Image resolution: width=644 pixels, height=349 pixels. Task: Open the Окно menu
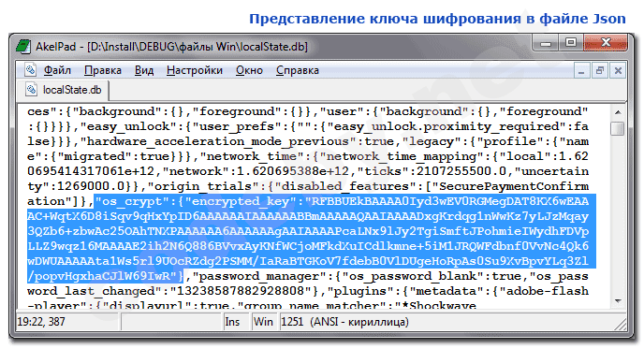click(x=249, y=70)
